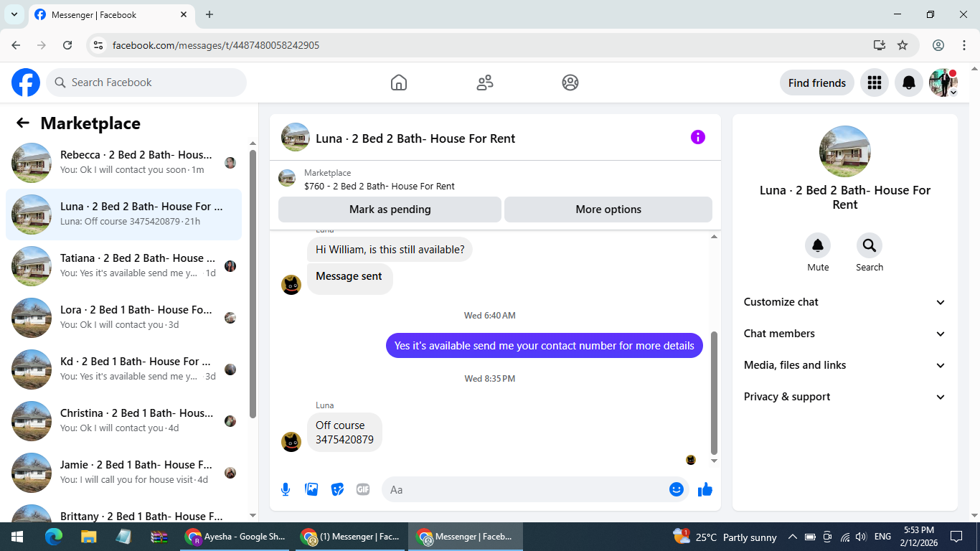Open the Windows Start menu
This screenshot has height=551, width=980.
click(x=17, y=537)
